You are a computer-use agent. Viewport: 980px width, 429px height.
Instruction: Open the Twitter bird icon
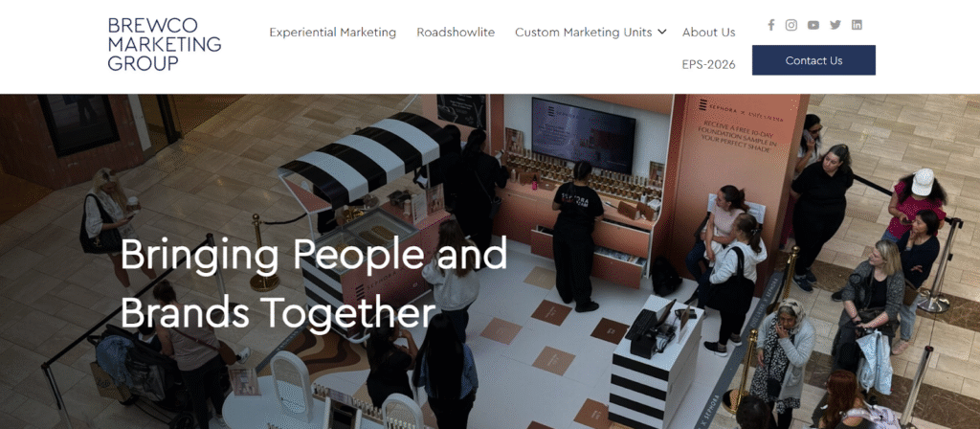[x=835, y=25]
